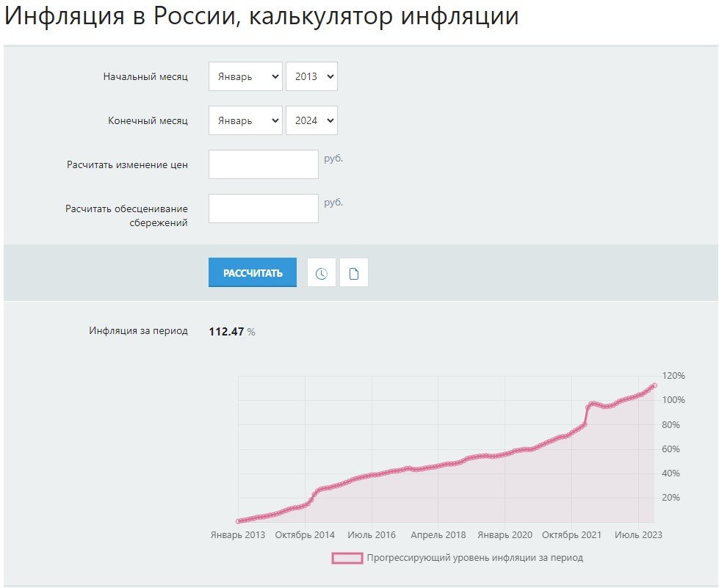Screen dimensions: 719x588
Task: Click the document page icon button
Action: [x=354, y=273]
